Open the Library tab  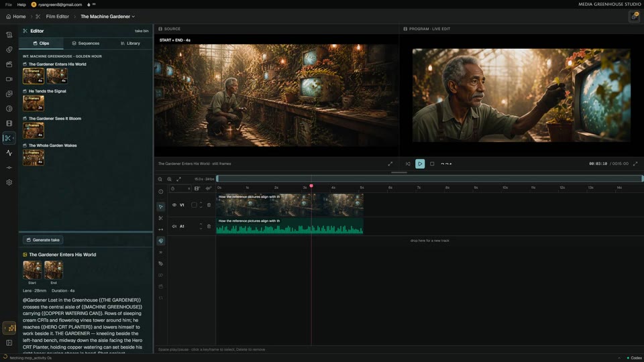point(130,43)
